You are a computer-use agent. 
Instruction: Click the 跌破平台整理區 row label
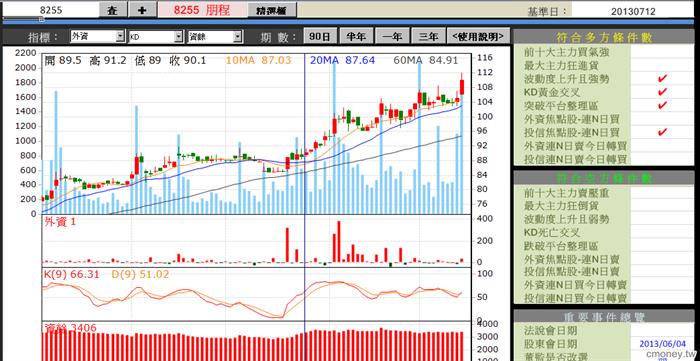[562, 246]
